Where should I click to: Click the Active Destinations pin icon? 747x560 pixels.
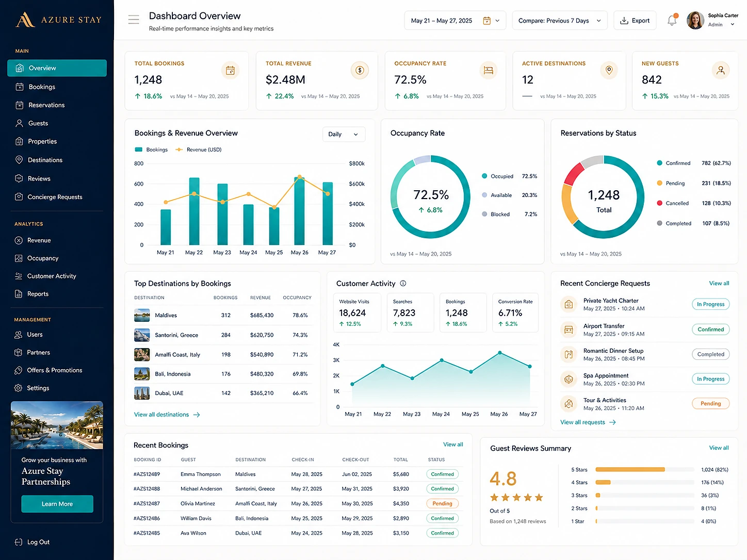(609, 70)
